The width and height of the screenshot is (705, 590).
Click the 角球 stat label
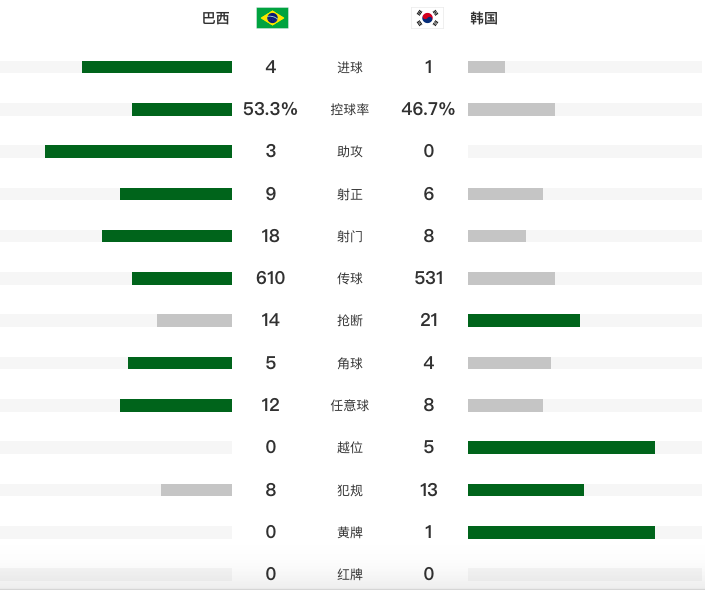pyautogui.click(x=350, y=363)
